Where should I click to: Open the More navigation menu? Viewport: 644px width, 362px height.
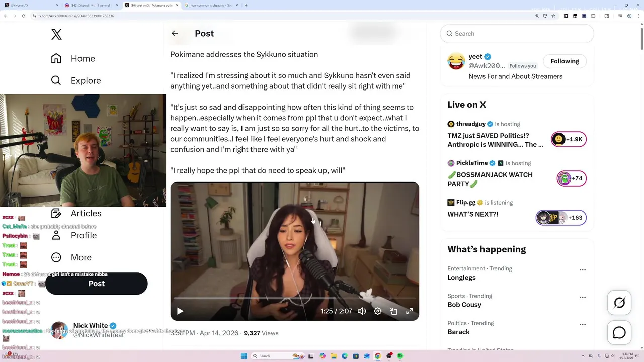[71, 257]
